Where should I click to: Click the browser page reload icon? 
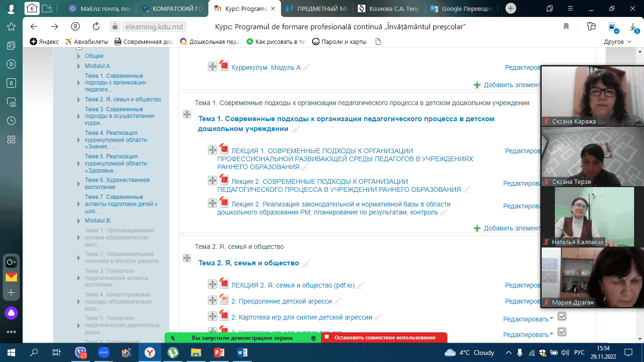[96, 27]
